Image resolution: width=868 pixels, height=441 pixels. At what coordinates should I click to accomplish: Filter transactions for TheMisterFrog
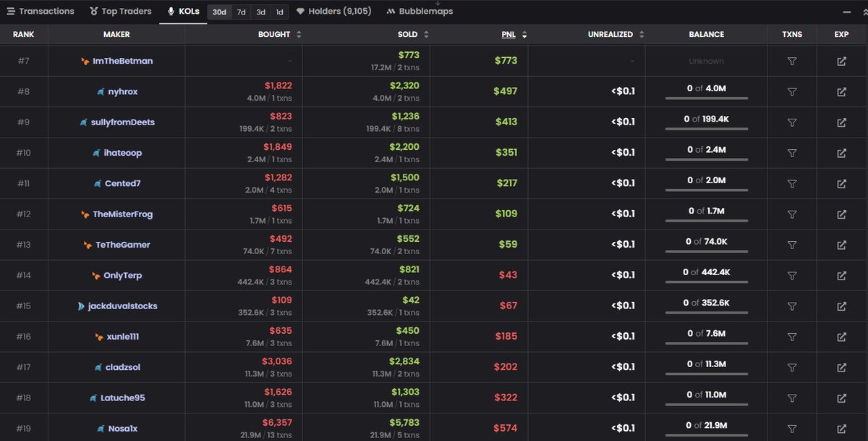pos(792,214)
